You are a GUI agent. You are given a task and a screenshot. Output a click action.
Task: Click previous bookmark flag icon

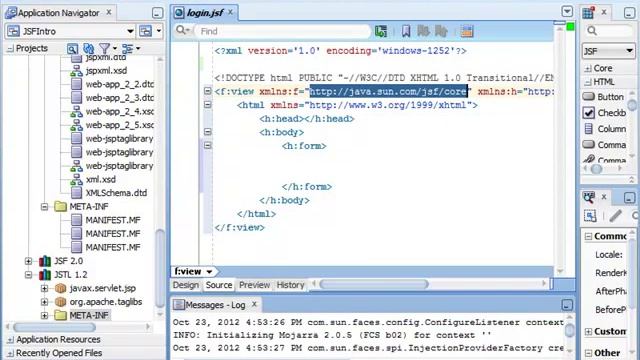[x=441, y=31]
